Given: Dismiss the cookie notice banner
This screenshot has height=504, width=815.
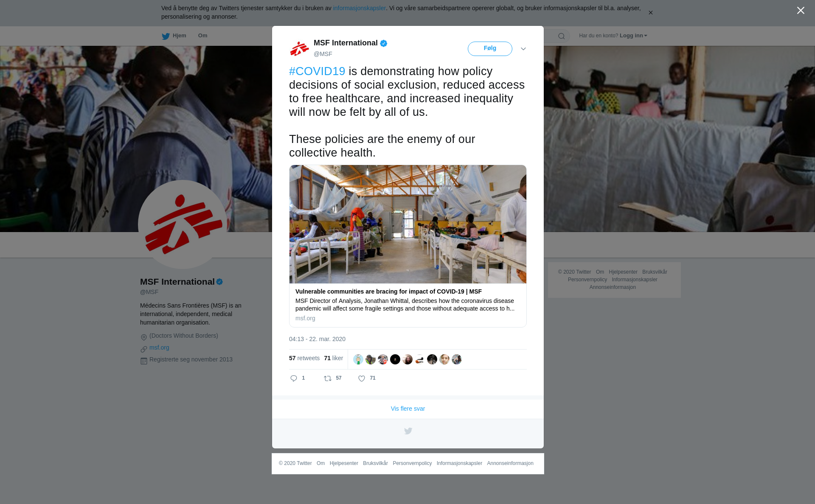Looking at the screenshot, I should (650, 13).
